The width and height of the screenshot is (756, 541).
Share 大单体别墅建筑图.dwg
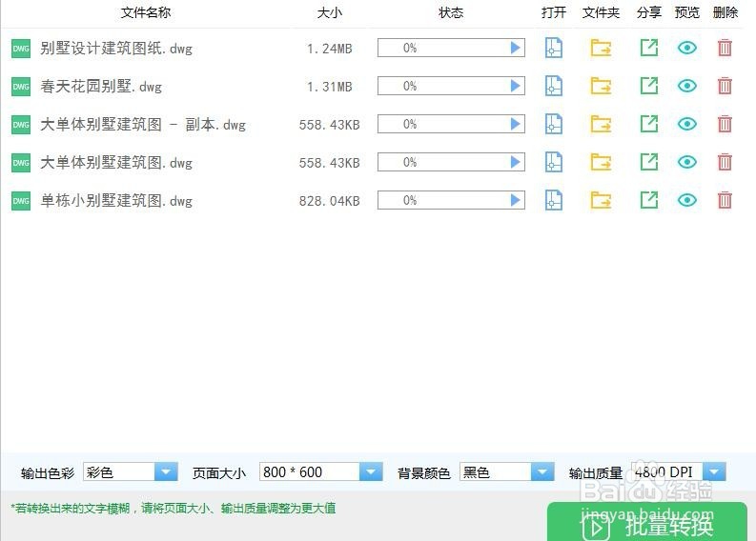(649, 162)
